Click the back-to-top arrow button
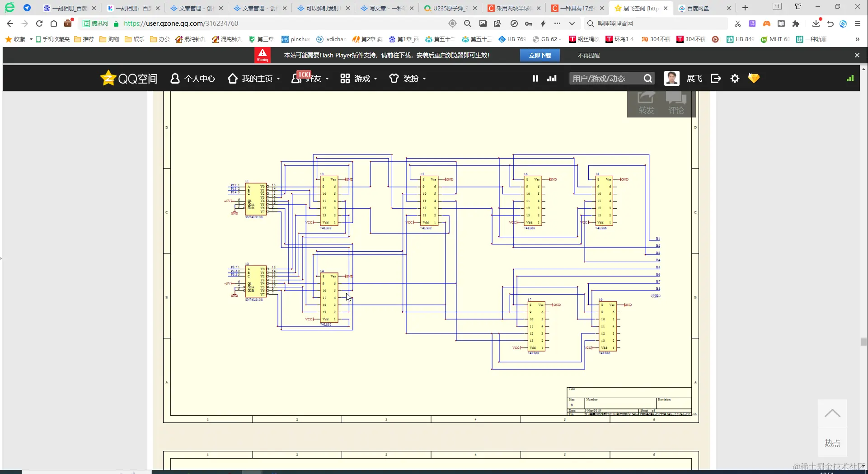 832,413
